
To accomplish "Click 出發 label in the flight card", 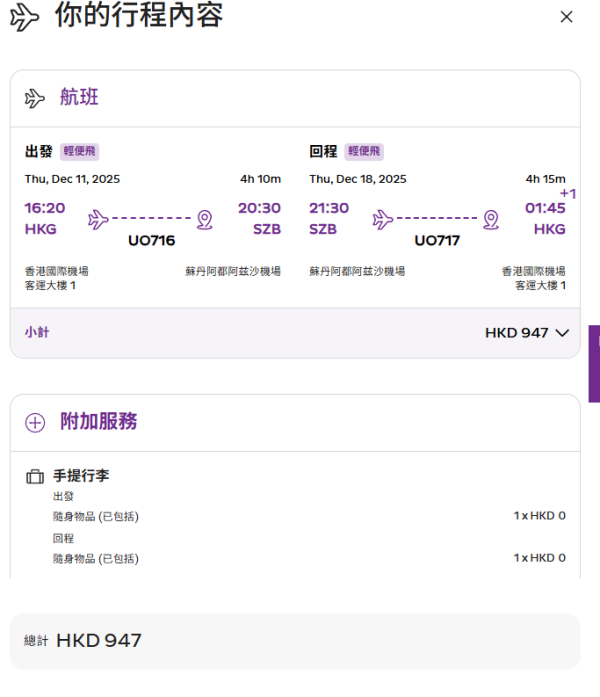I will tap(39, 152).
